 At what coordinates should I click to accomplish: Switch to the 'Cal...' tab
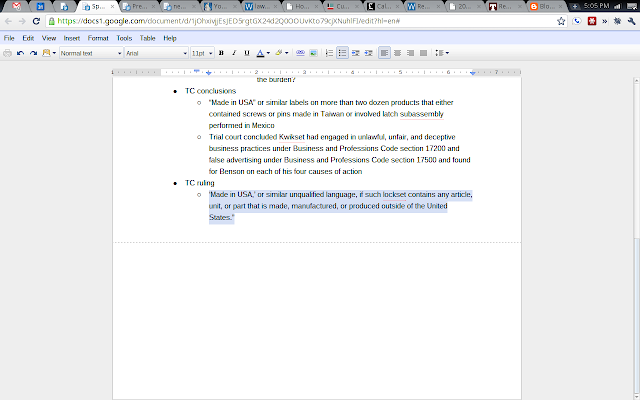pyautogui.click(x=382, y=7)
